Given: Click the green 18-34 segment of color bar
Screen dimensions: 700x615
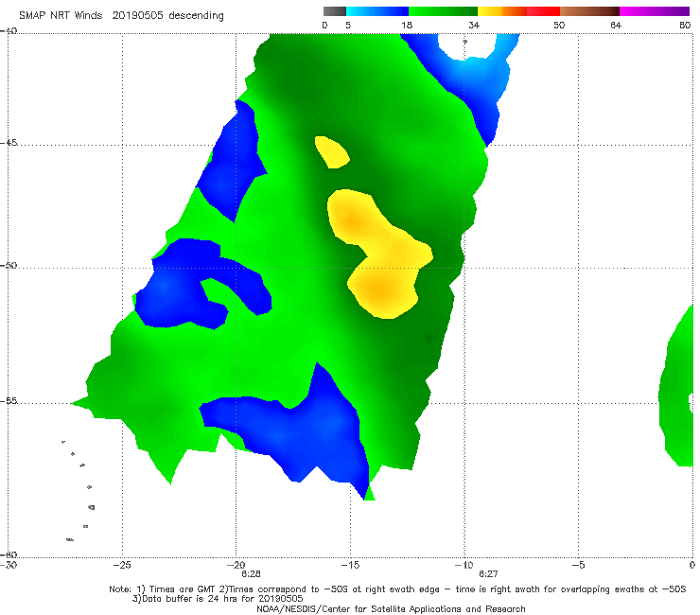Looking at the screenshot, I should 443,11.
